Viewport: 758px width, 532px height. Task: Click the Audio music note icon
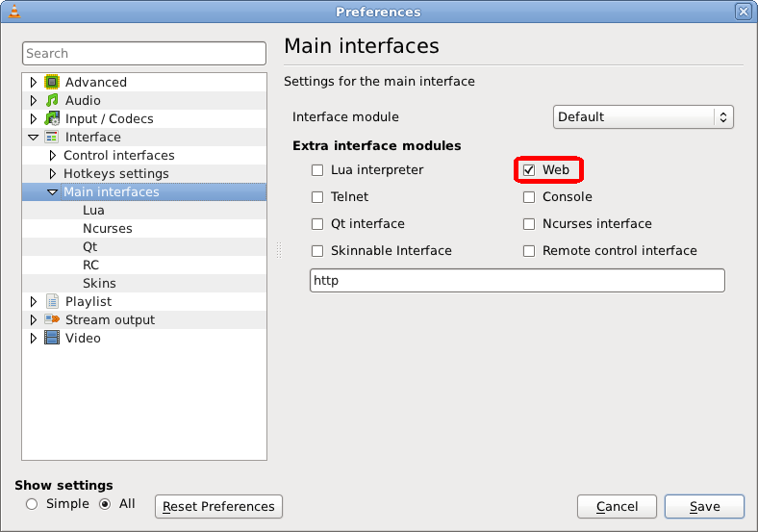[53, 101]
